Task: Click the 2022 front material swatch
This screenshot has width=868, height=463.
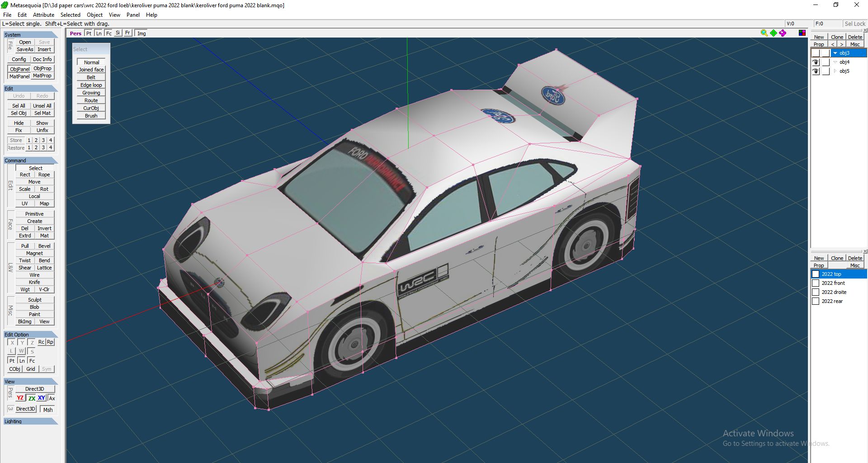Action: point(816,283)
